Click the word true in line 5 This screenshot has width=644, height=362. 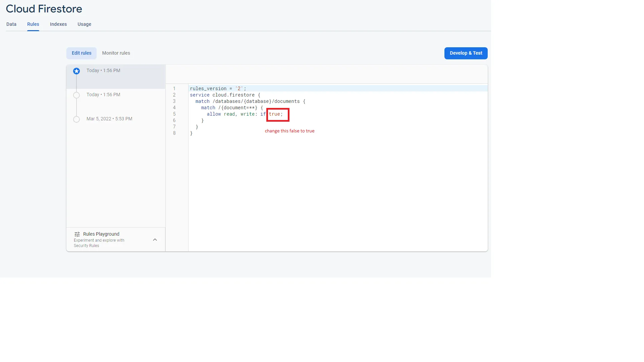274,114
